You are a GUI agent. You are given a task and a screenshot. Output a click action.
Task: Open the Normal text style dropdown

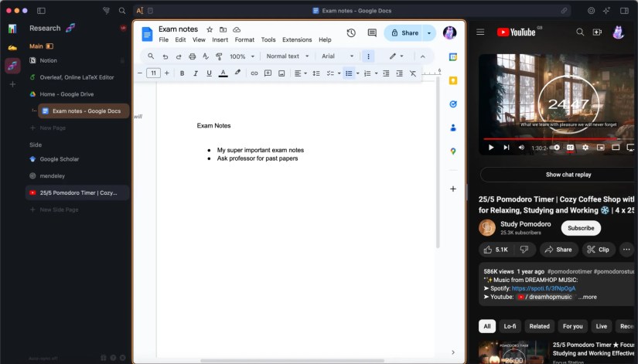(287, 56)
